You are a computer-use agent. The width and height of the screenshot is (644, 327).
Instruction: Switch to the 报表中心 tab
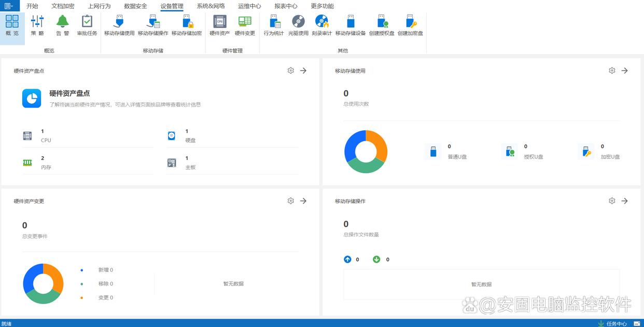(286, 6)
